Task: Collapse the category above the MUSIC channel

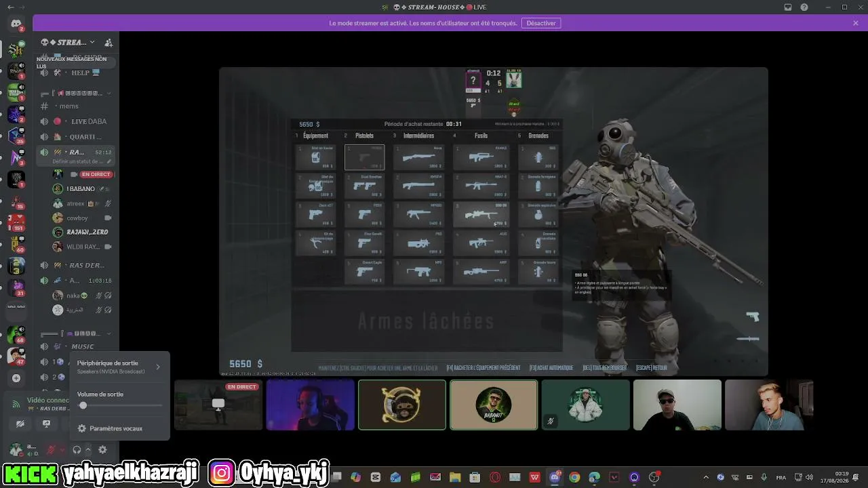Action: coord(77,333)
